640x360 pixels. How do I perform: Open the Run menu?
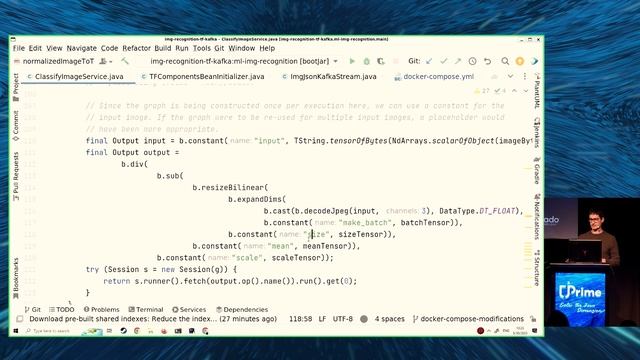(x=182, y=48)
